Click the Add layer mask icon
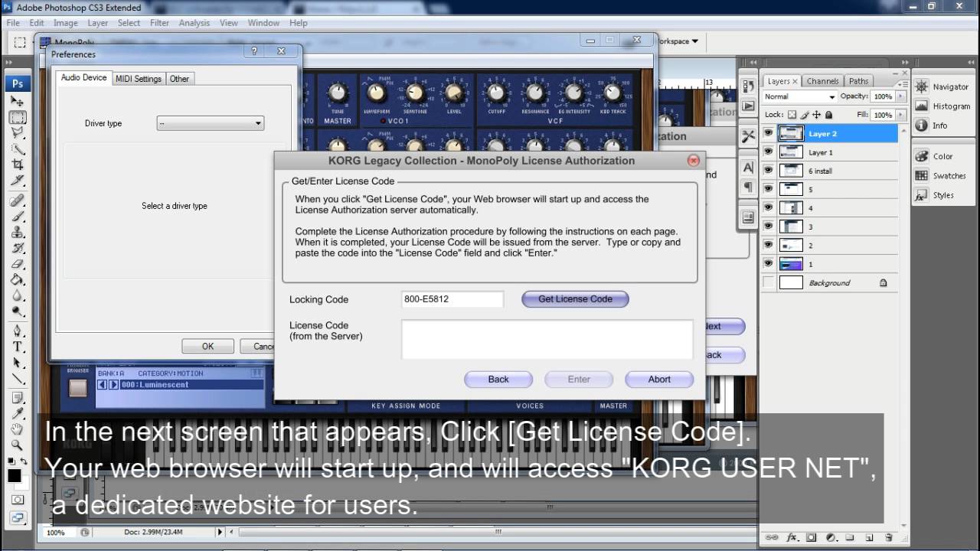Screen dimensions: 980x551 812,537
